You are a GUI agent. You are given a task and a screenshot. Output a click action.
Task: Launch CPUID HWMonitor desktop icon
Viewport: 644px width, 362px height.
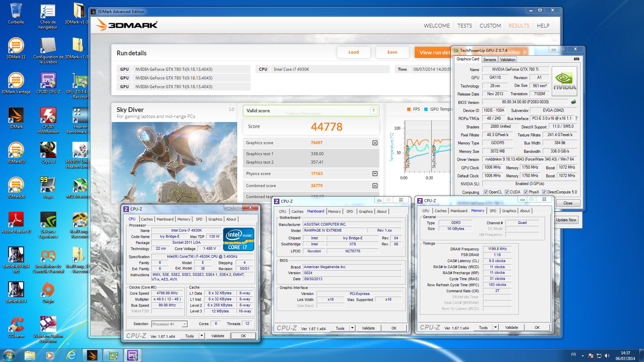[x=48, y=120]
